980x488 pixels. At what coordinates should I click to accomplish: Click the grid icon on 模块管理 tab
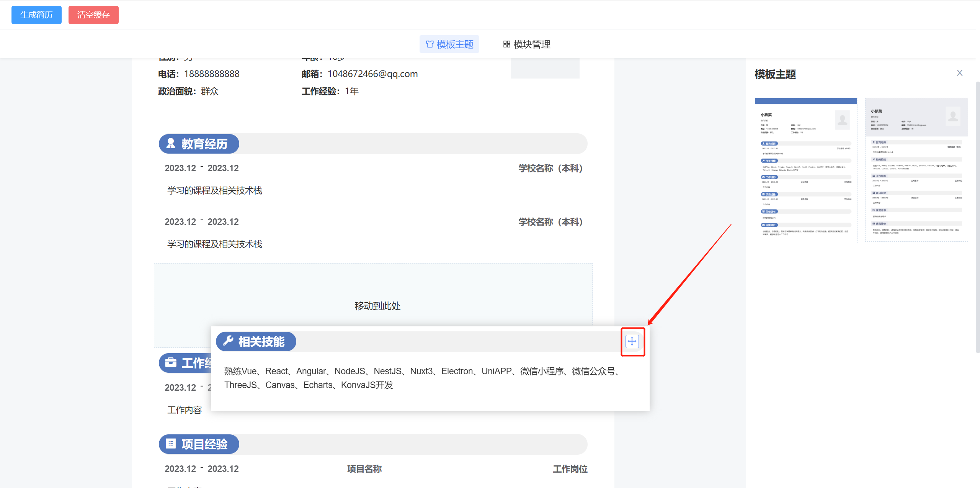coord(506,44)
